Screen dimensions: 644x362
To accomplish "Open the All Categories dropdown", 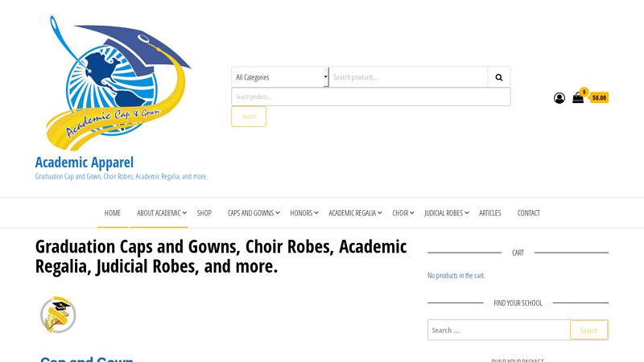I will point(280,77).
